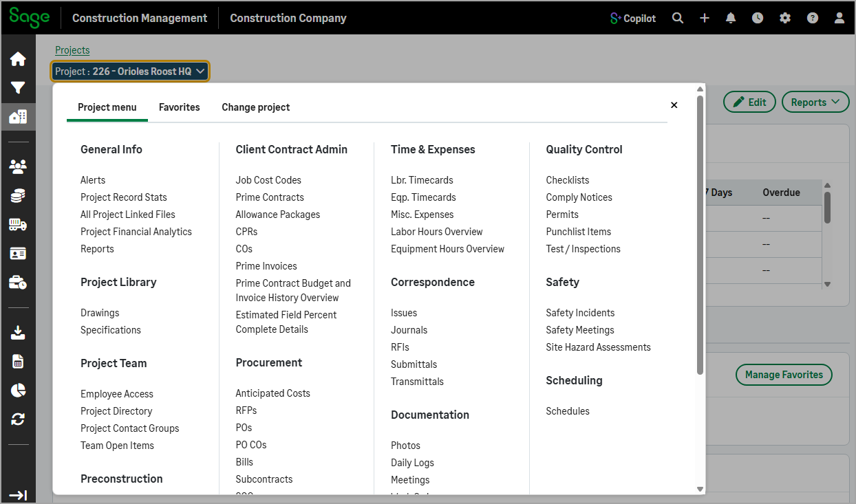This screenshot has width=856, height=504.
Task: Click the plus create icon
Action: pos(705,18)
